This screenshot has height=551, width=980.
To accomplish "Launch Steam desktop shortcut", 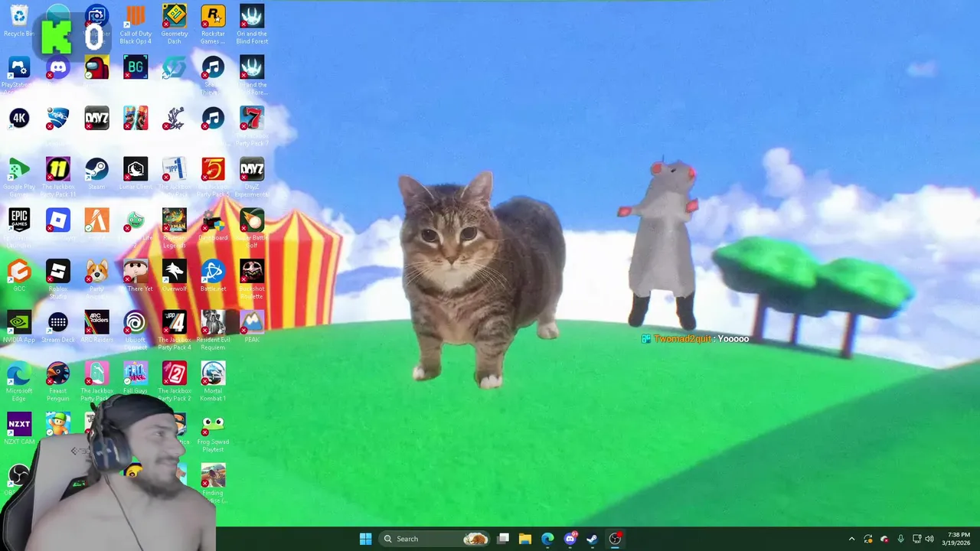I will click(96, 173).
